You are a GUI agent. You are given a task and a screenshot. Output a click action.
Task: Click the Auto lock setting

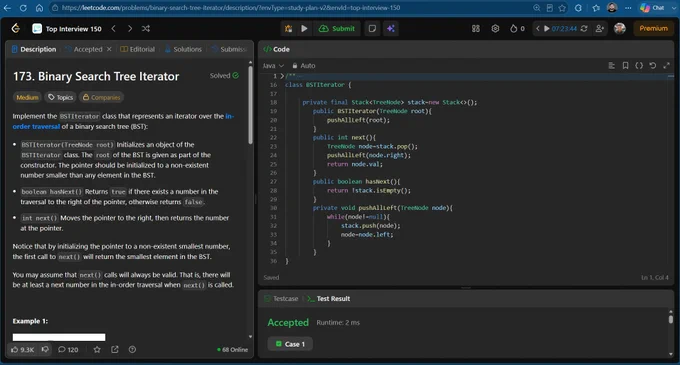(304, 66)
